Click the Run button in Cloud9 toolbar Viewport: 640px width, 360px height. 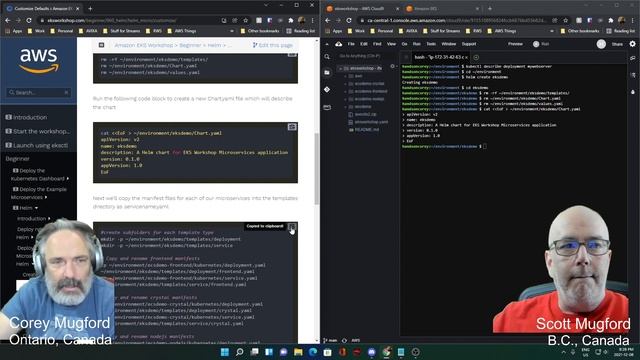[x=541, y=44]
